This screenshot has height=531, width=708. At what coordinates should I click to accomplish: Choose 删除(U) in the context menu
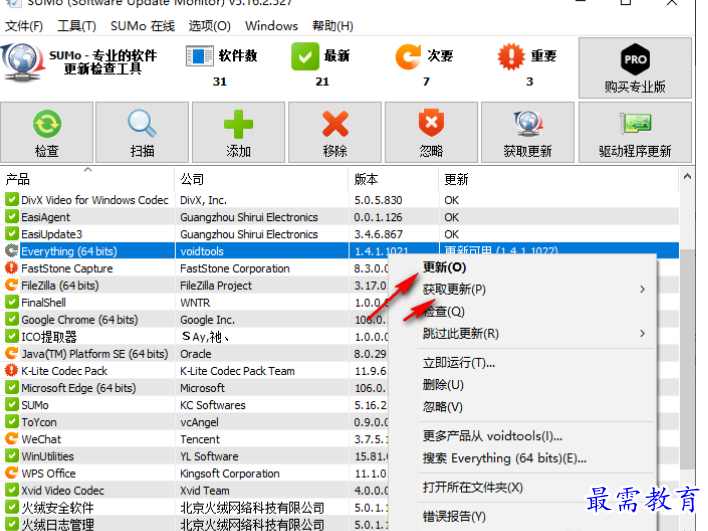tap(522, 385)
